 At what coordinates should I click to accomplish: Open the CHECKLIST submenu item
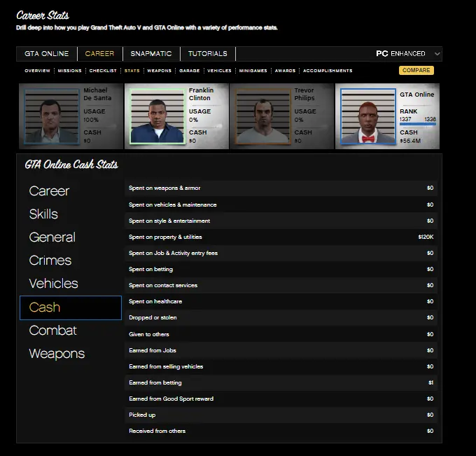[103, 71]
